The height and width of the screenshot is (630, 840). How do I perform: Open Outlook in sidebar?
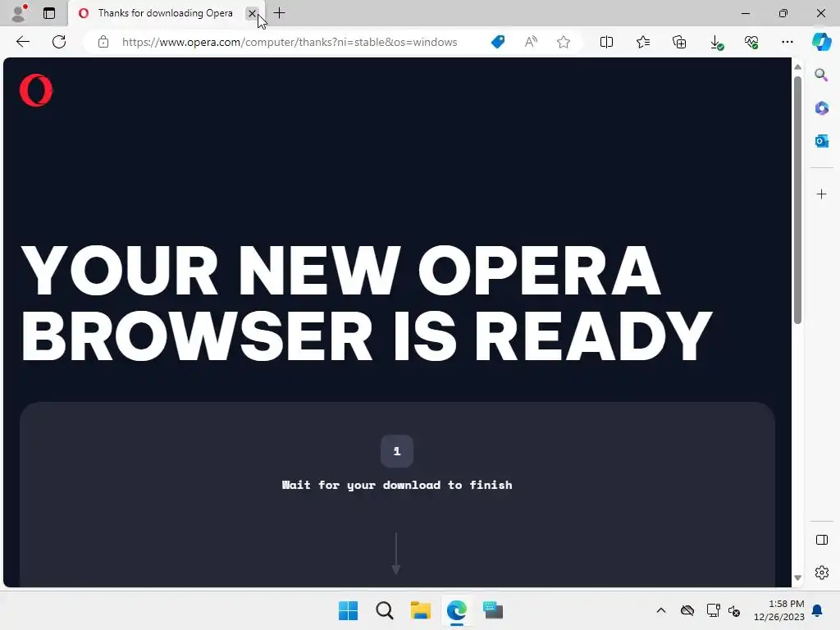(821, 141)
